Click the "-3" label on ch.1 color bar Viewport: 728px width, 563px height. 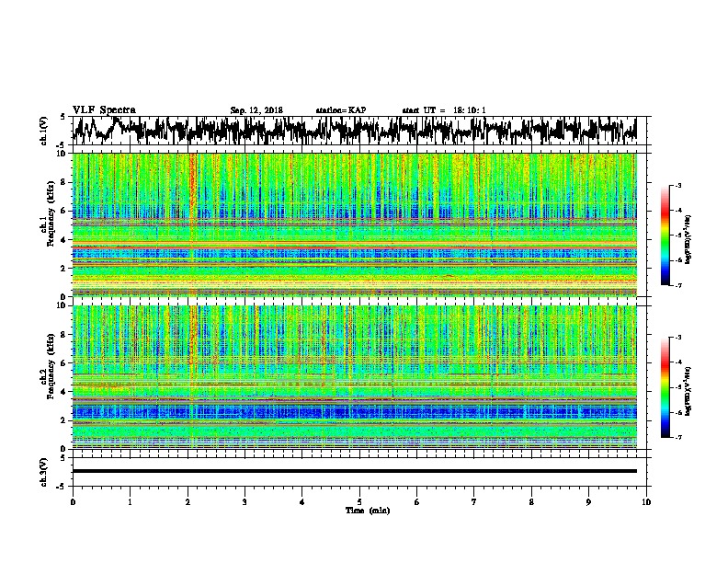pyautogui.click(x=677, y=186)
